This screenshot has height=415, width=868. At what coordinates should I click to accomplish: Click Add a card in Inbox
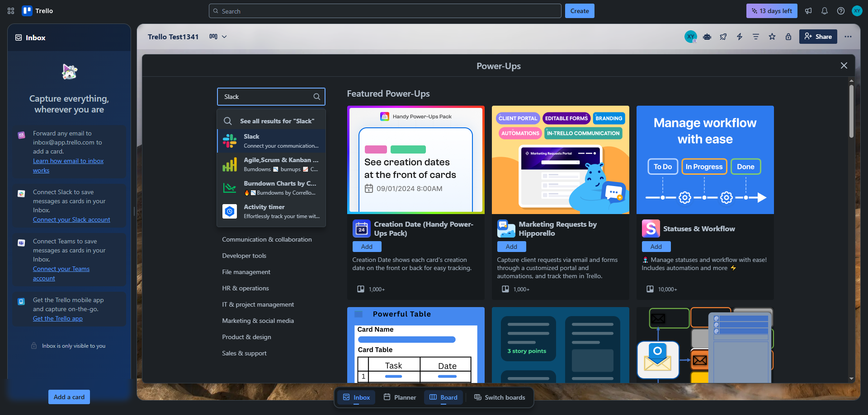(69, 397)
